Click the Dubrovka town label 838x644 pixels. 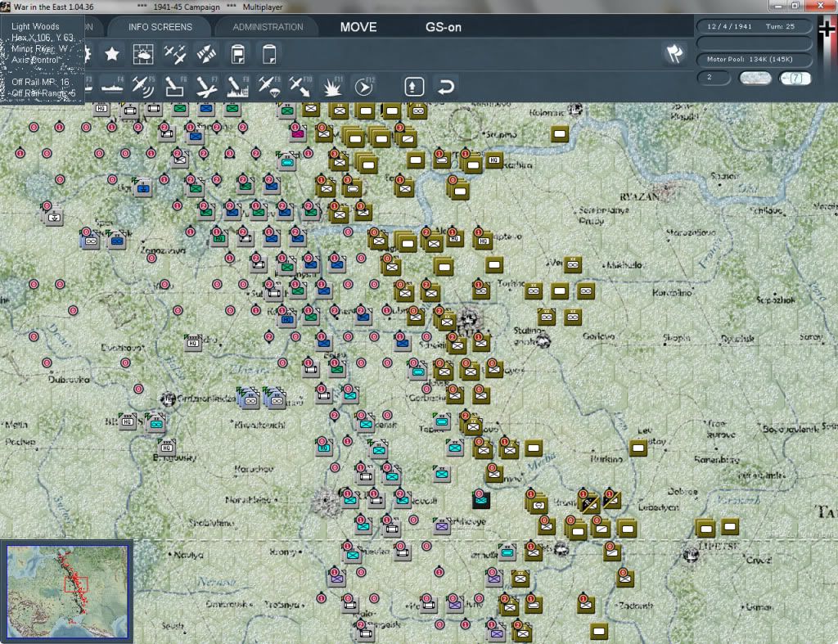click(69, 380)
